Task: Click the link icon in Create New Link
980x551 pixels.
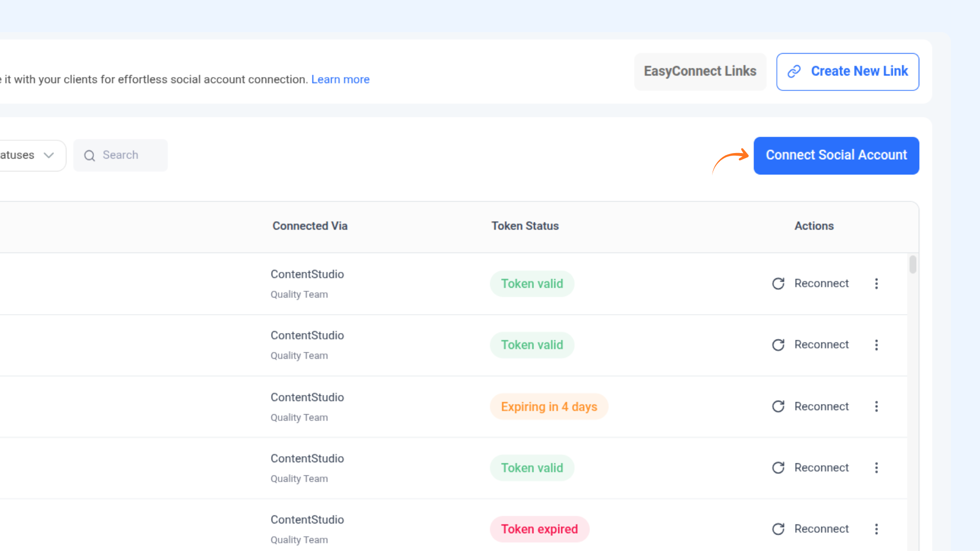Action: click(794, 71)
